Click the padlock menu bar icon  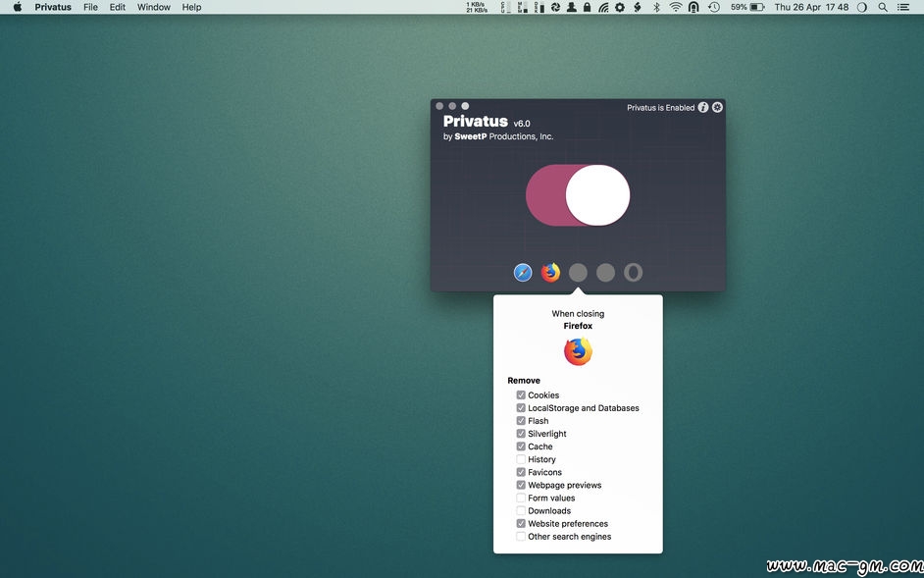pos(587,7)
